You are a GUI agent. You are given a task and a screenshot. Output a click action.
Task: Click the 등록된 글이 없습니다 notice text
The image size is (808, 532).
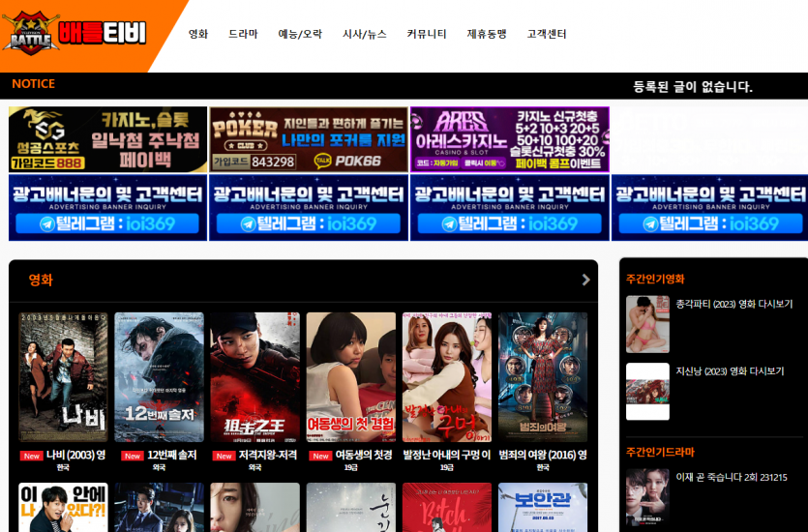click(693, 86)
